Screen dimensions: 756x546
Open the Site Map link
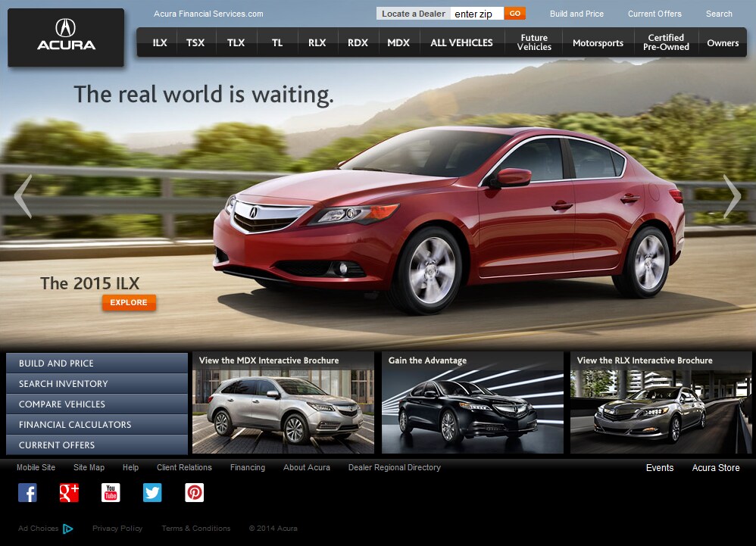(x=89, y=467)
